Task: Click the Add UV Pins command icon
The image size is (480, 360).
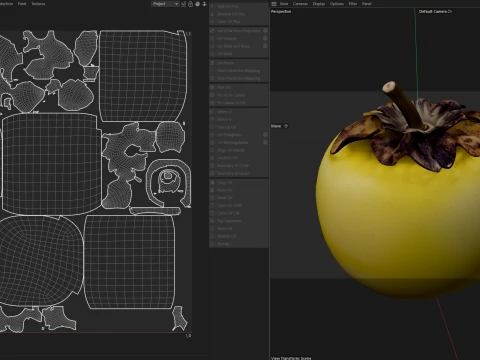Action: (x=212, y=6)
